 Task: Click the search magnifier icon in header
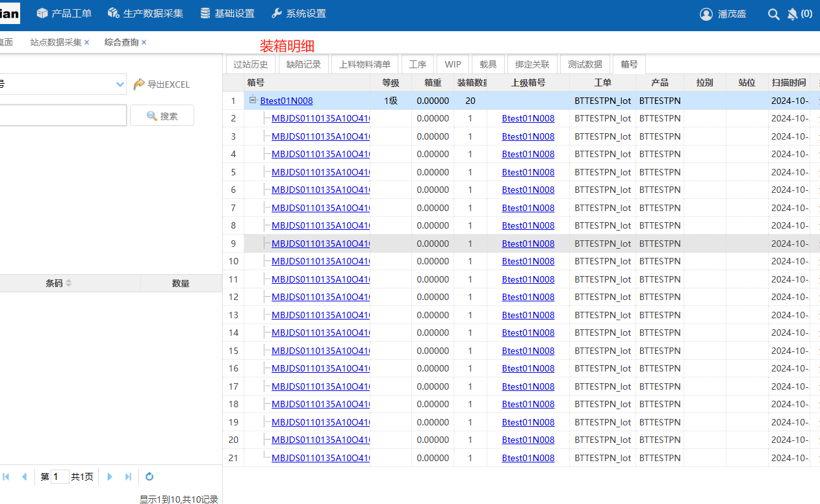(773, 14)
